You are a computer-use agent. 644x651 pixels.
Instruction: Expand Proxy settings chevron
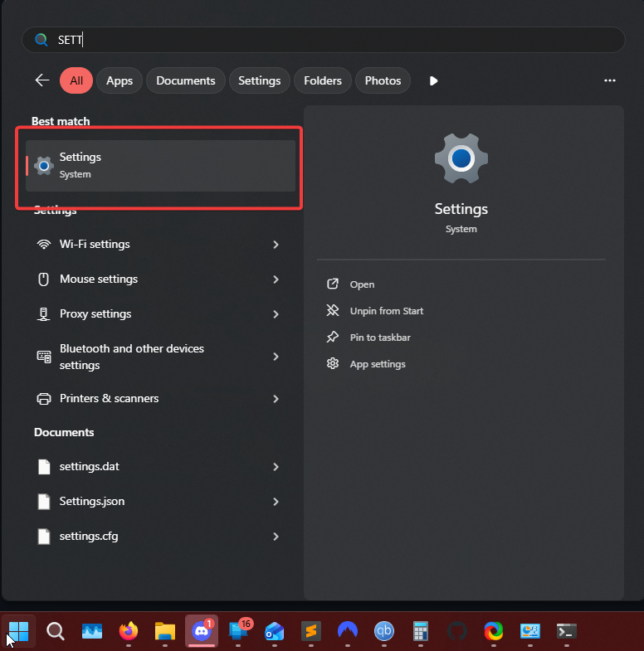click(x=276, y=314)
